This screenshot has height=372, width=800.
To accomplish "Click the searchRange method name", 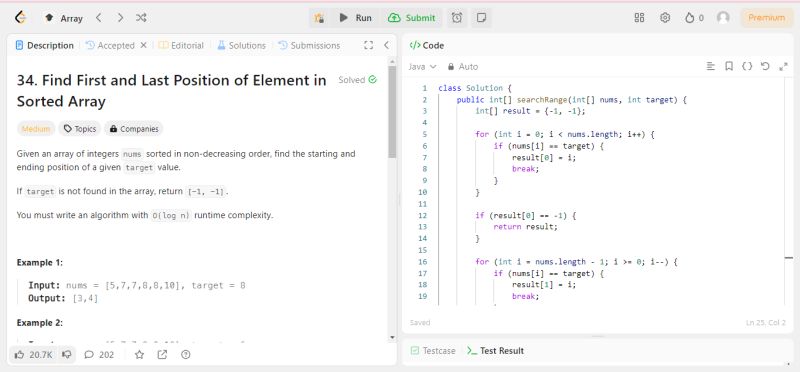I will 541,100.
